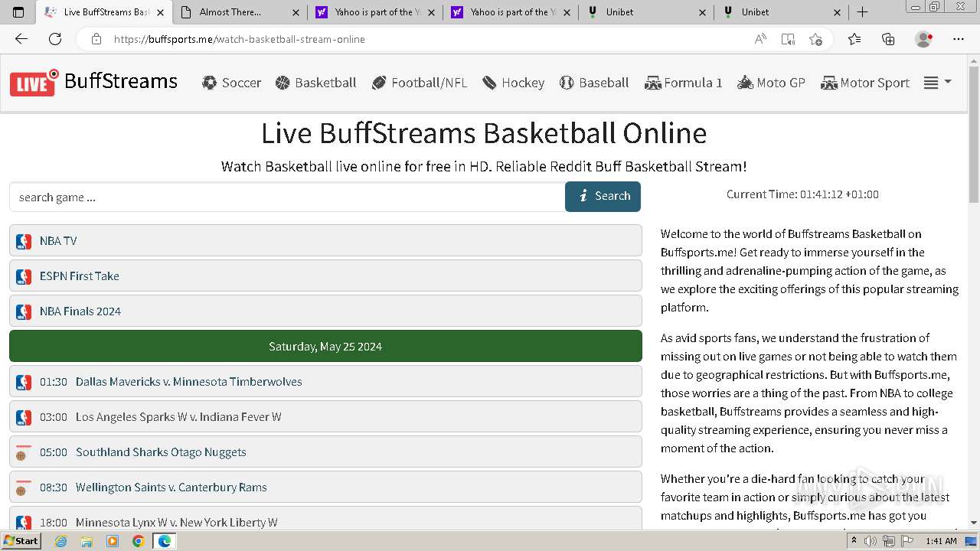
Task: Click the system tray clock
Action: click(x=941, y=541)
